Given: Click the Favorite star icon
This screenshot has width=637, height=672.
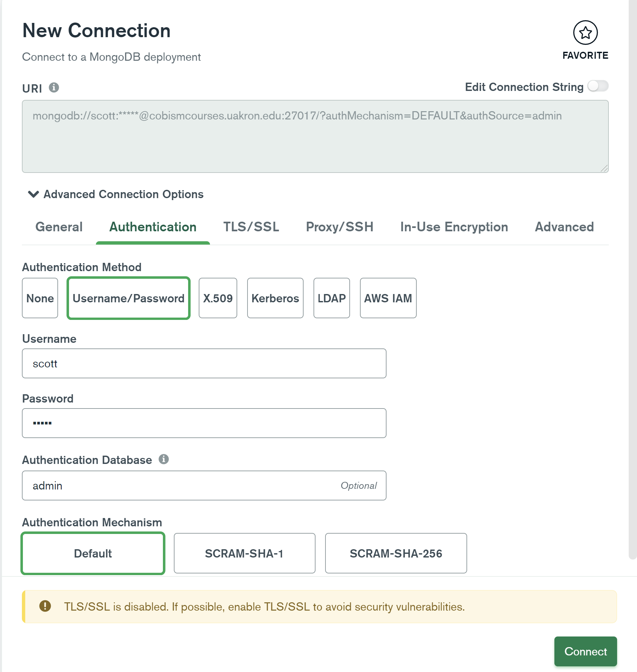Looking at the screenshot, I should (585, 33).
